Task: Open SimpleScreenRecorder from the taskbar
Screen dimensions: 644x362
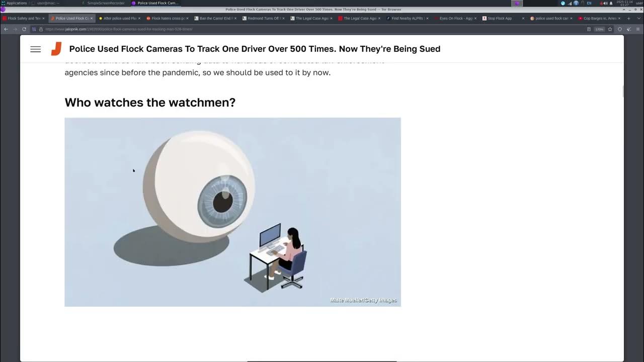Action: tap(105, 3)
